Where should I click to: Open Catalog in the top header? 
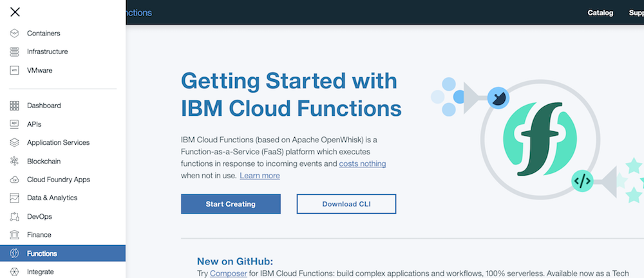point(600,13)
